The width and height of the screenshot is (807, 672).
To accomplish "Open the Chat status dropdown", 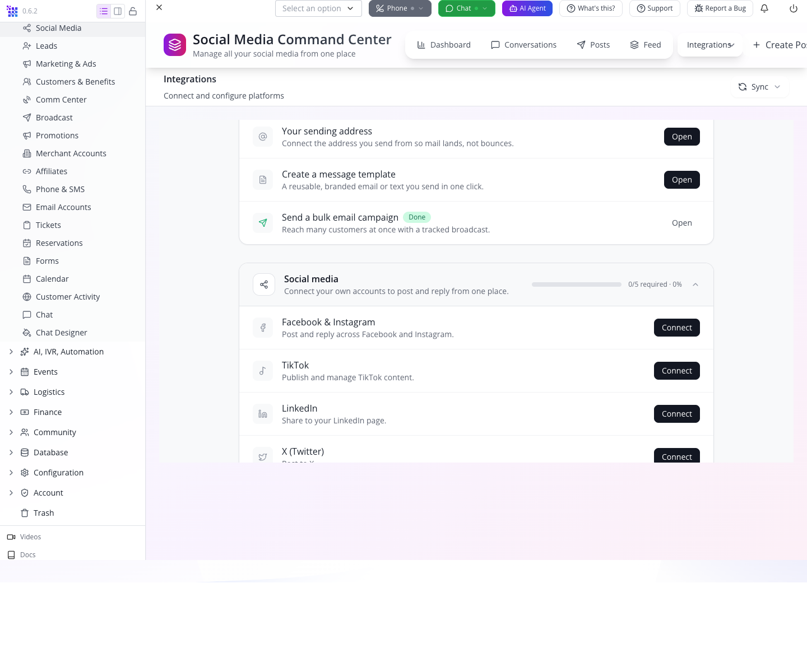I will pyautogui.click(x=467, y=8).
